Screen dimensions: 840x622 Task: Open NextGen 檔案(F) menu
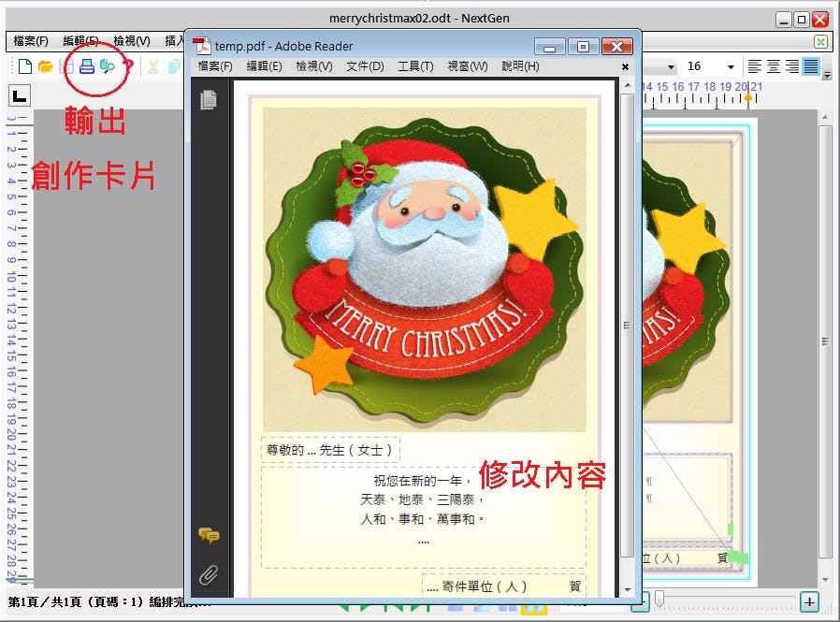[31, 41]
